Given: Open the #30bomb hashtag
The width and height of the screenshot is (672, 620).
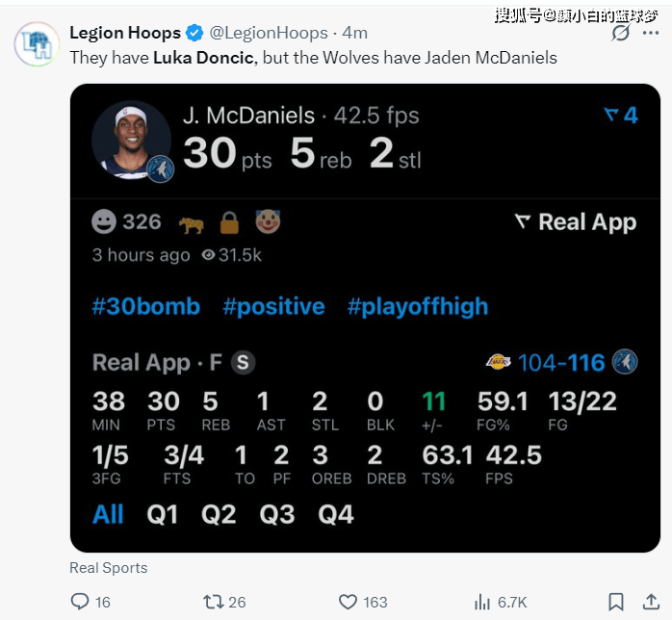Looking at the screenshot, I should point(146,306).
